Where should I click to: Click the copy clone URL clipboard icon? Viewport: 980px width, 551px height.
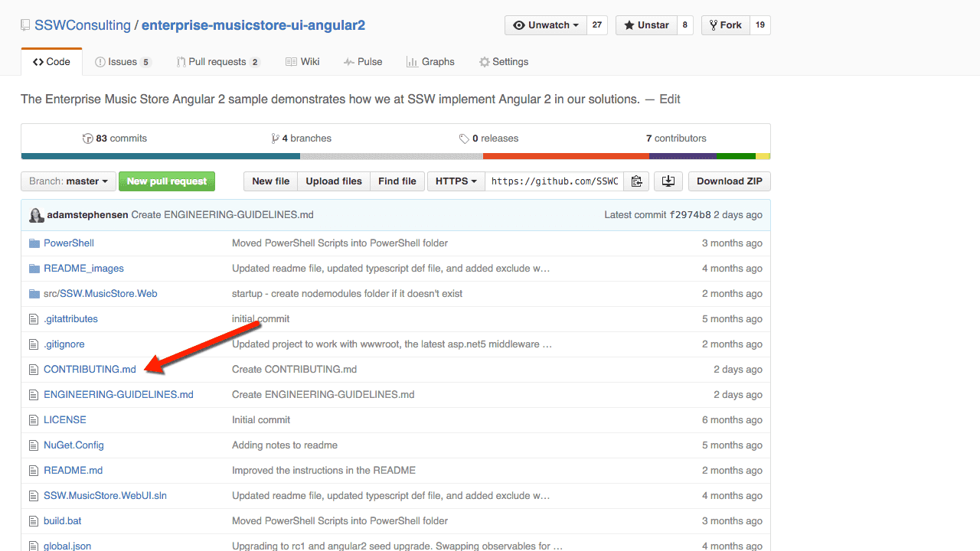636,181
